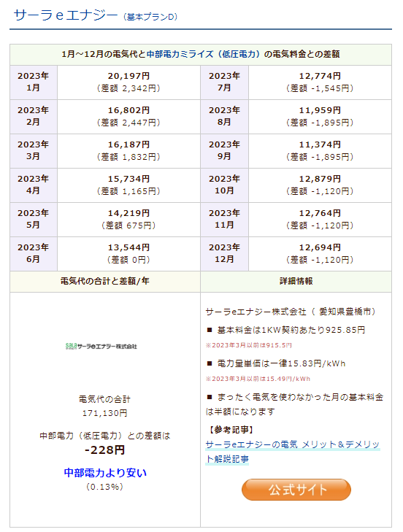Screen dimensions: 403x532
Task: Click the 20,197円 January amount
Action: (128, 76)
